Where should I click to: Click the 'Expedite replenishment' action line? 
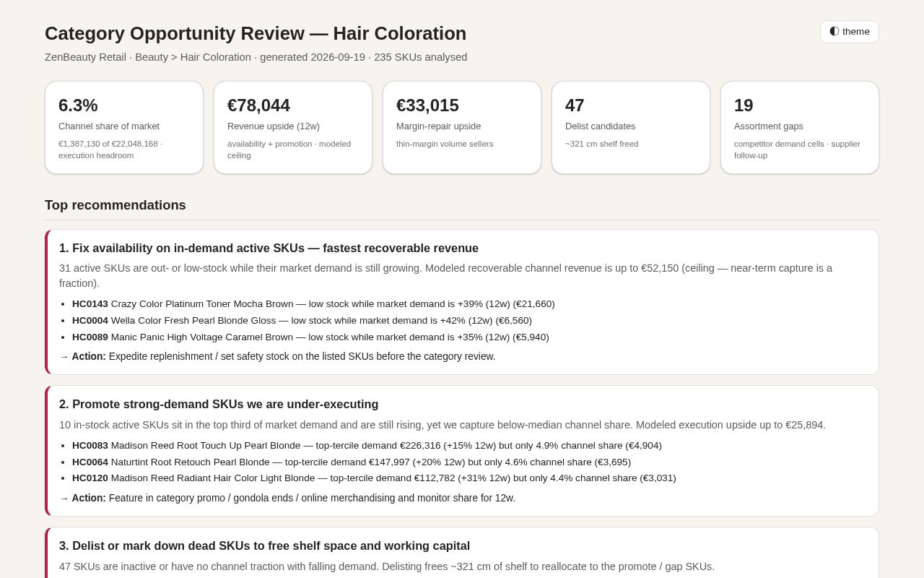click(x=277, y=356)
